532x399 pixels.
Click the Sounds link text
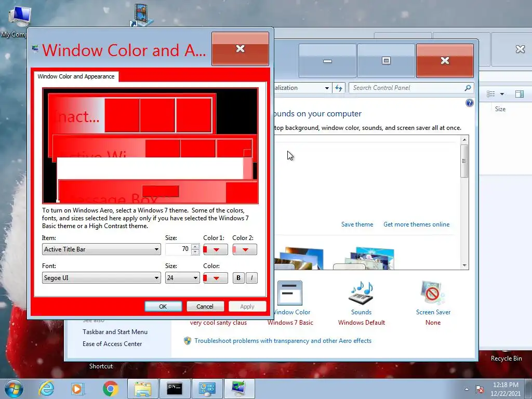pyautogui.click(x=362, y=312)
